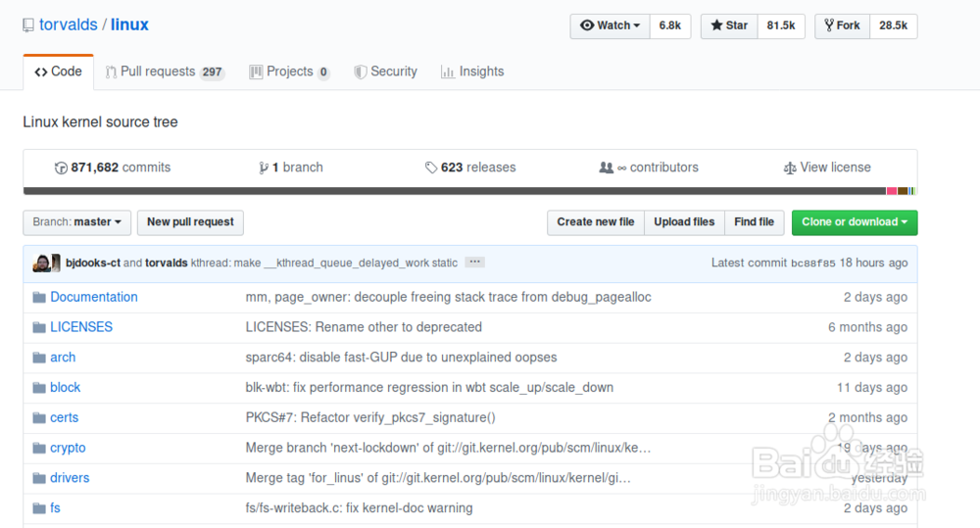Click the folder icon next to fs

pyautogui.click(x=39, y=508)
